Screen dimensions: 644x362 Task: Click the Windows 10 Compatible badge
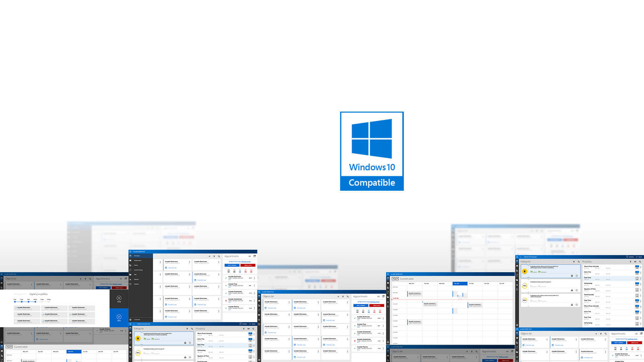pyautogui.click(x=372, y=151)
